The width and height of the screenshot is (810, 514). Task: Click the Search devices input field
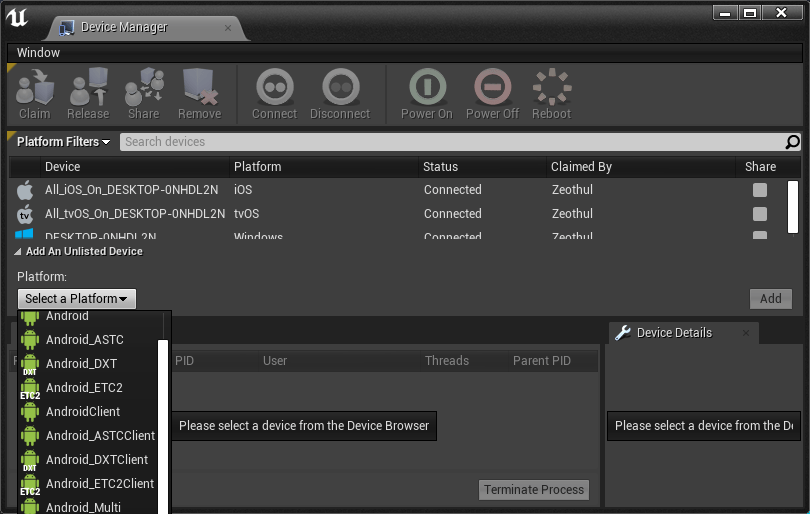(x=450, y=142)
